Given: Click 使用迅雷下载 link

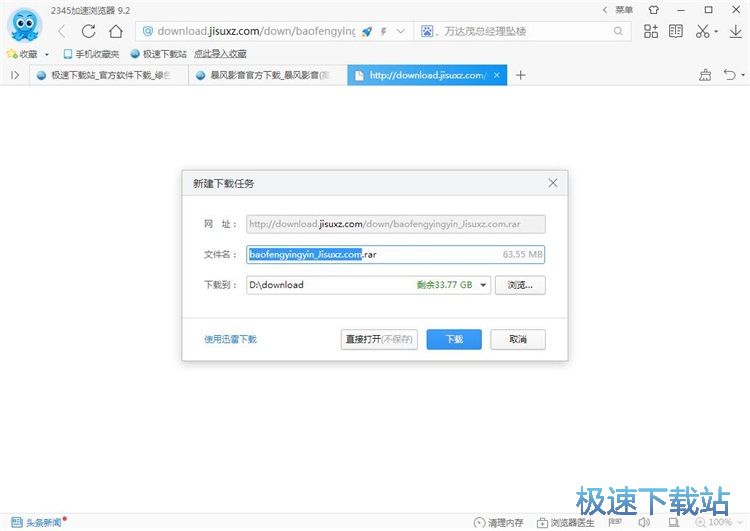Looking at the screenshot, I should (x=231, y=339).
